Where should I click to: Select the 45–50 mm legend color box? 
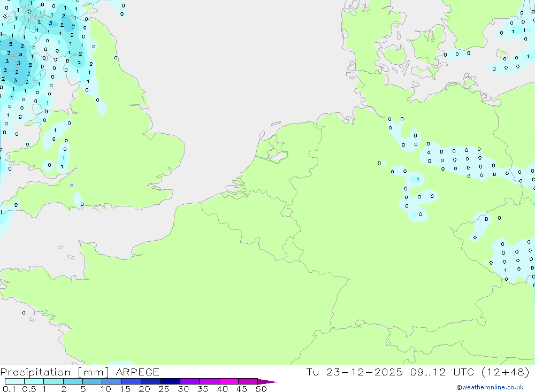pos(248,381)
